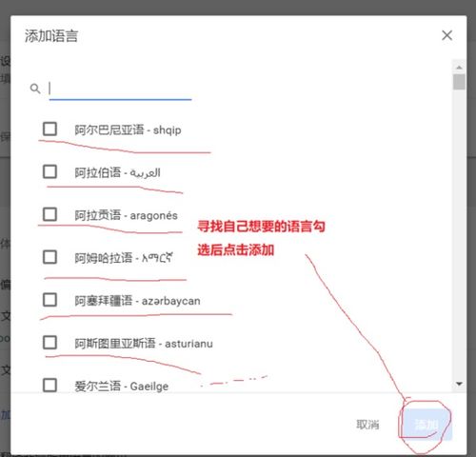The width and height of the screenshot is (476, 457).
Task: Click the 阿尔巴尼亚语 - shqip label text
Action: 128,129
